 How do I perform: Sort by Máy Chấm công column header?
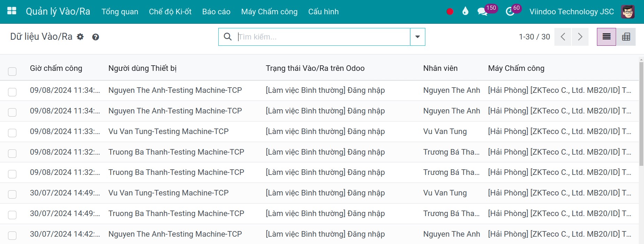point(516,68)
